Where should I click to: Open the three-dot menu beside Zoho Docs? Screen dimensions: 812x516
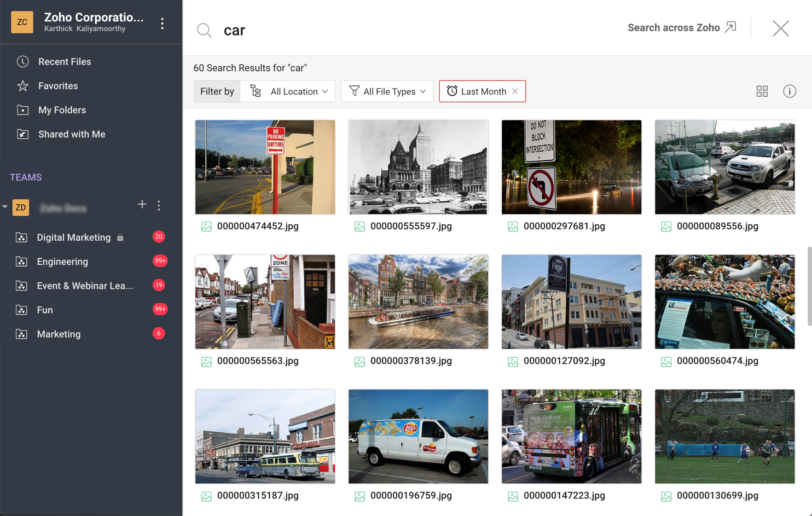pos(159,205)
